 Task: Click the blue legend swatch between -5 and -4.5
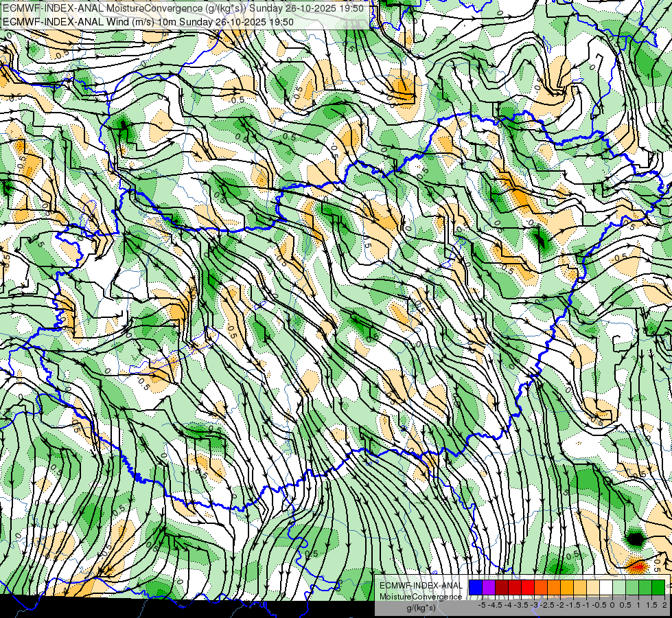[476, 588]
